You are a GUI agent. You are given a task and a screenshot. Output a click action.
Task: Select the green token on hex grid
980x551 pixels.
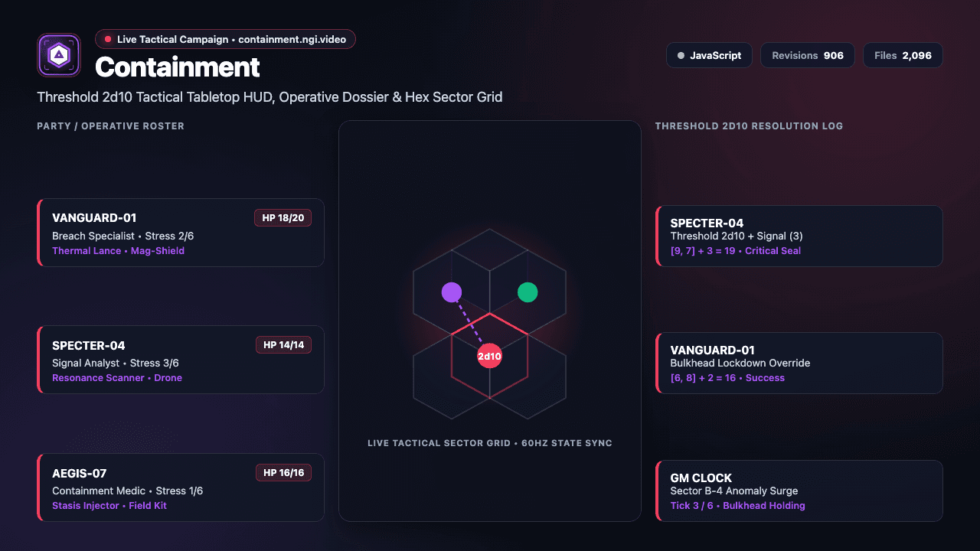(528, 292)
